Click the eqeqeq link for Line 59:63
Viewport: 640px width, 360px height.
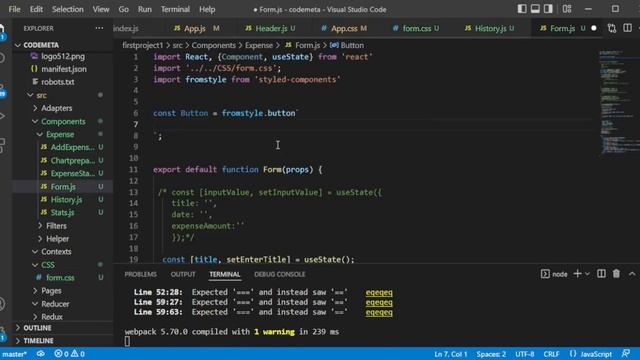pos(379,312)
